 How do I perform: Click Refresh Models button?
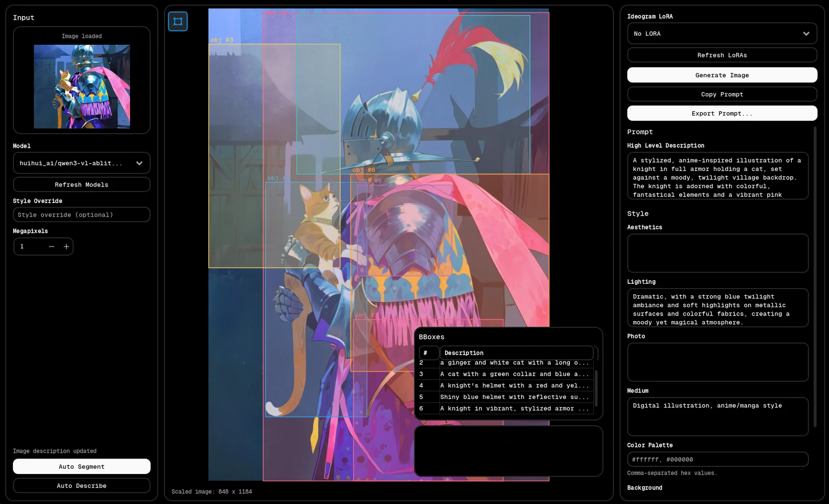pos(82,185)
